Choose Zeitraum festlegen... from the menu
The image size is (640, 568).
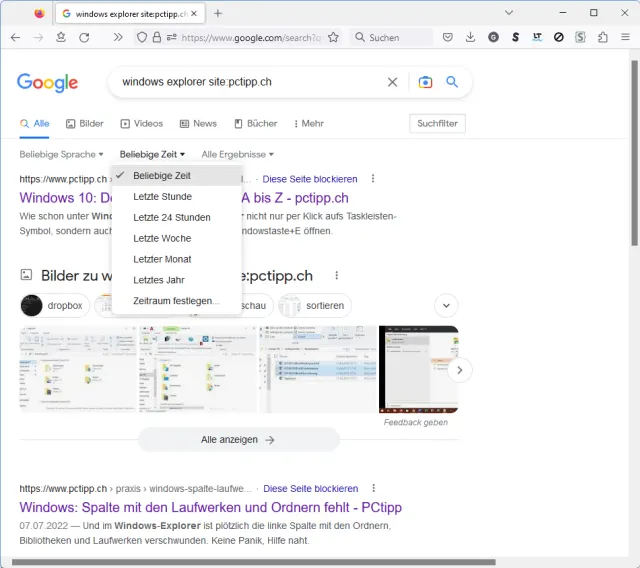tap(177, 301)
